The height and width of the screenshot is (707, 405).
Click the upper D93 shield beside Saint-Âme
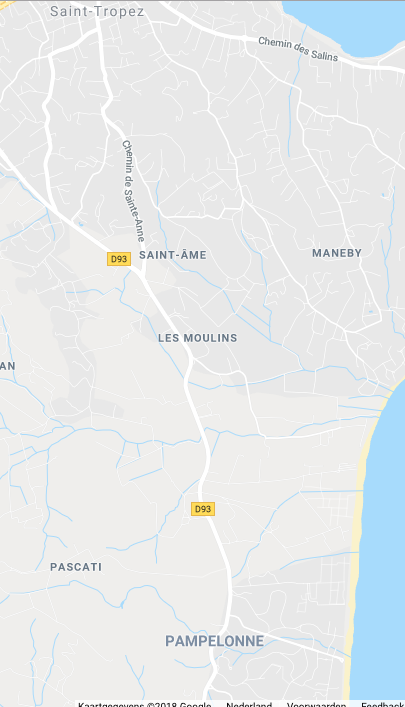click(119, 259)
